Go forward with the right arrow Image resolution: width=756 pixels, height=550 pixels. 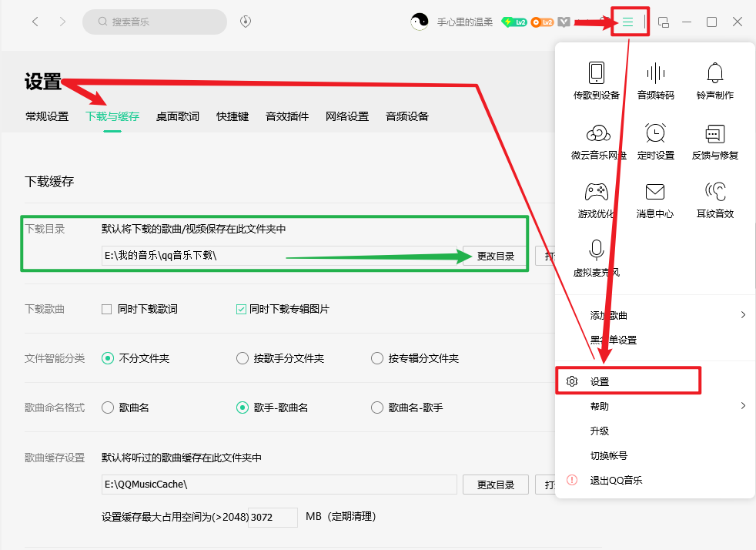coord(62,22)
